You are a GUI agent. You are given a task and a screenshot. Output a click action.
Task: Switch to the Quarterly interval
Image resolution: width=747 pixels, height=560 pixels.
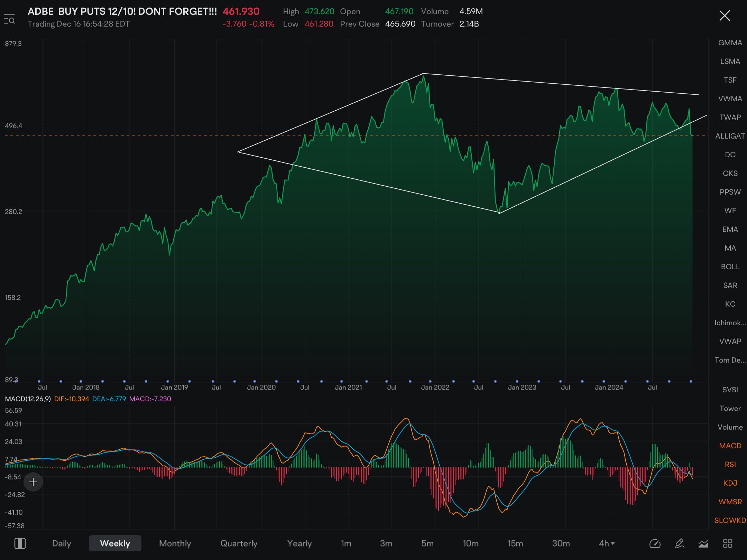(239, 543)
